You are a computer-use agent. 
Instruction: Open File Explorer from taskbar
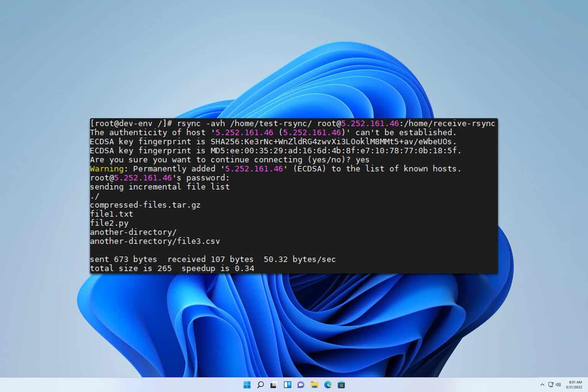tap(314, 385)
